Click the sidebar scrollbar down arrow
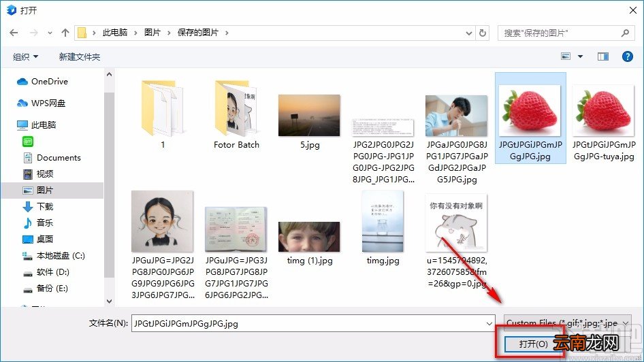The image size is (644, 362). [x=109, y=301]
